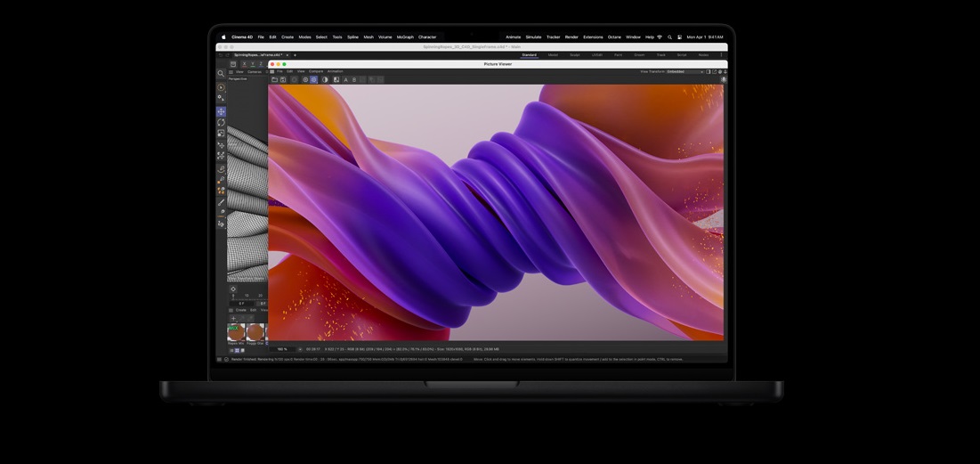Click the microphone icon in Picture Viewer corner
The height and width of the screenshot is (464, 980).
tap(724, 79)
